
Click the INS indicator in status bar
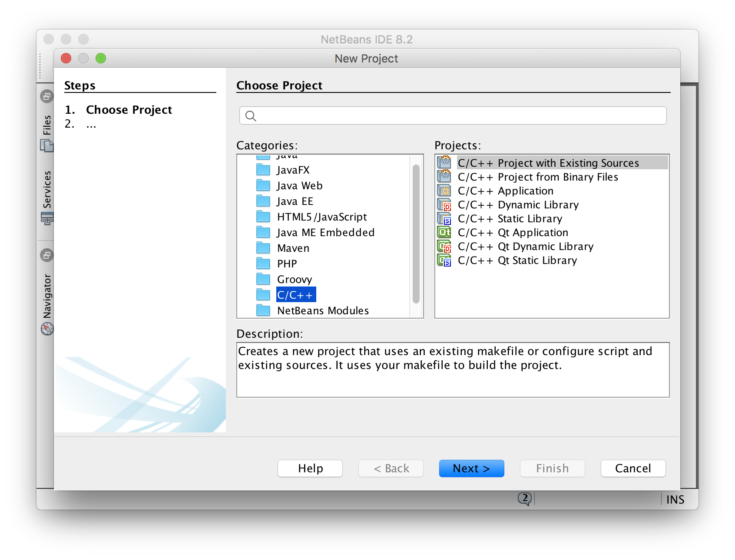(x=675, y=500)
